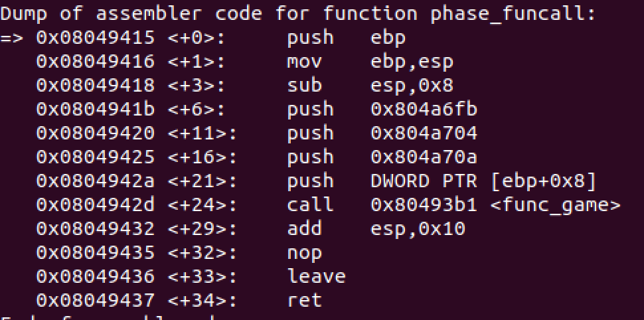Select the DWORD PTR [ebp+0x8] operand
Viewport: 644px width, 320px height.
tap(483, 181)
